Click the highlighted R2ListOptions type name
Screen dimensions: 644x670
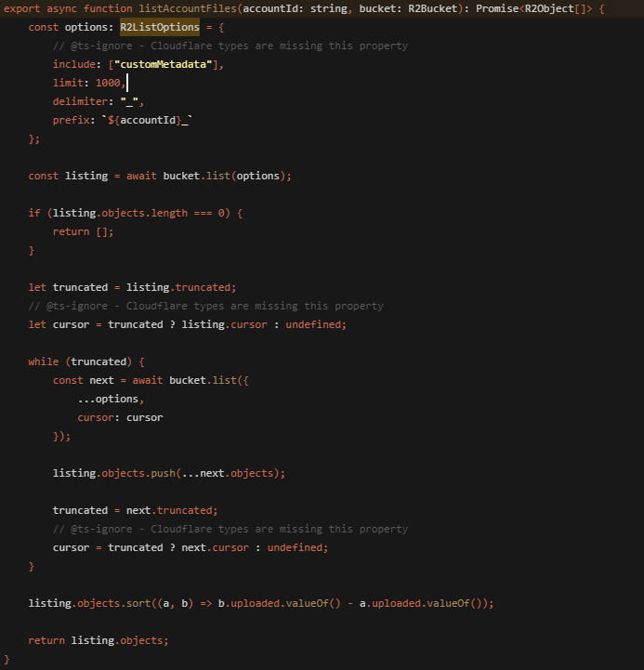click(x=160, y=27)
